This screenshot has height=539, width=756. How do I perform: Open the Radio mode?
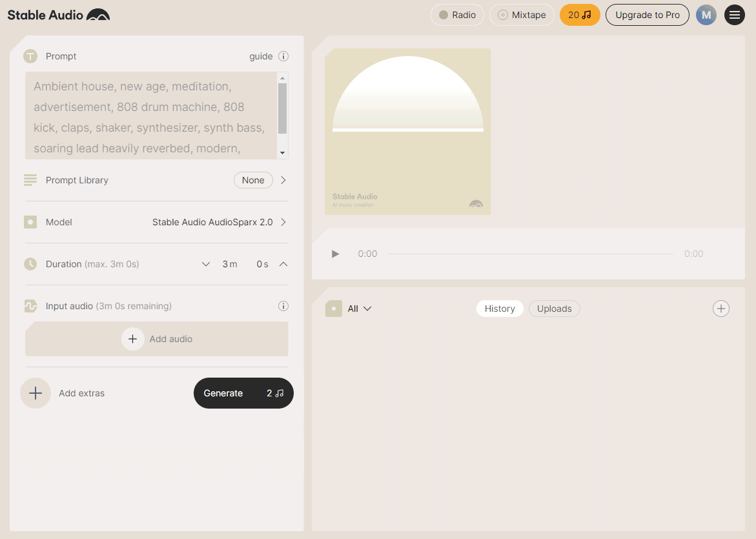coord(457,15)
